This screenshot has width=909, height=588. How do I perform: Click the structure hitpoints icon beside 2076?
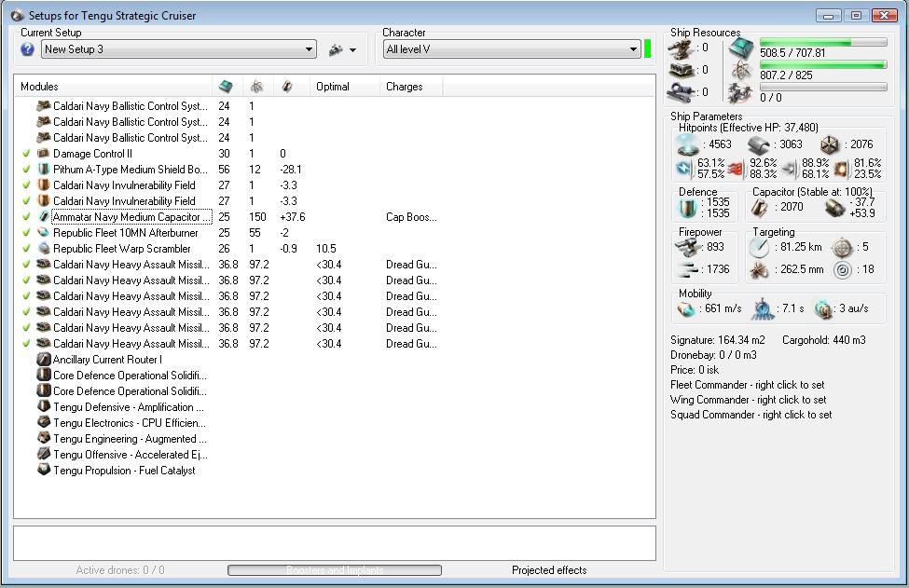click(x=830, y=145)
